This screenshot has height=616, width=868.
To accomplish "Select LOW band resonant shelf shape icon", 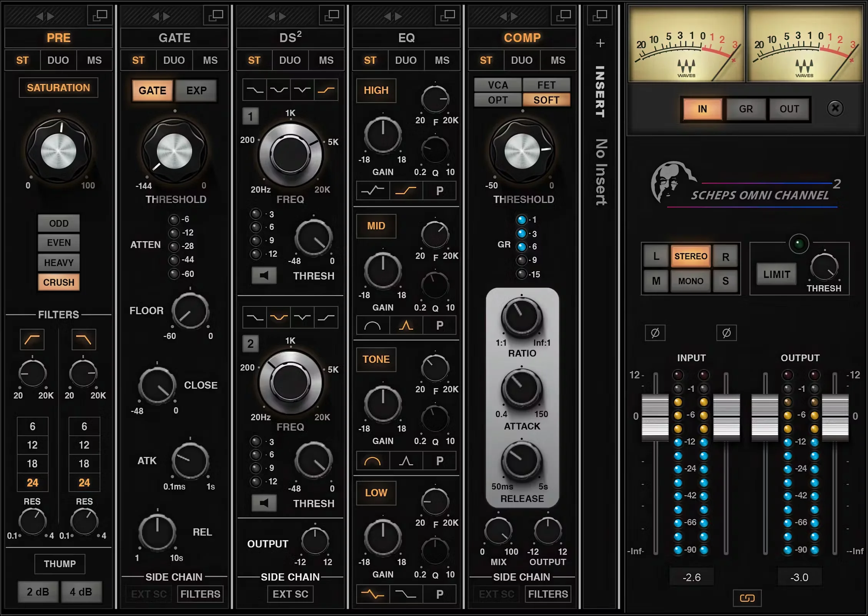I will tap(372, 594).
